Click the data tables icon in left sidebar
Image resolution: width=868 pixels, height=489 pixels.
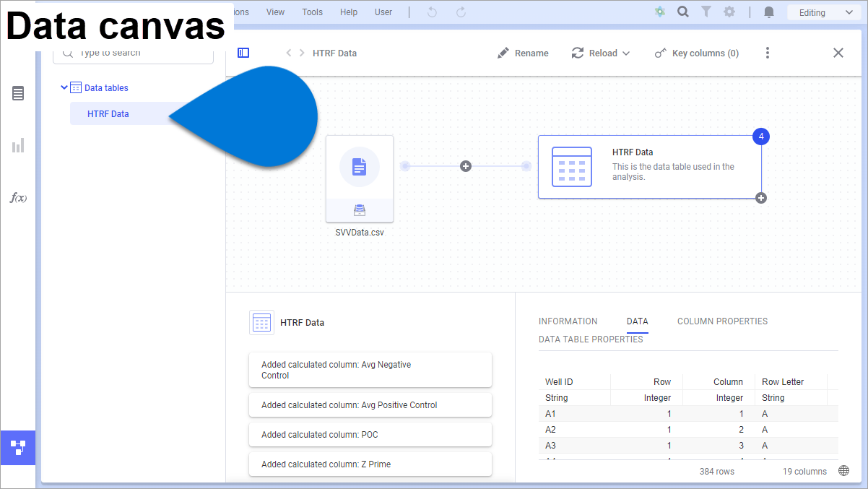click(x=17, y=92)
